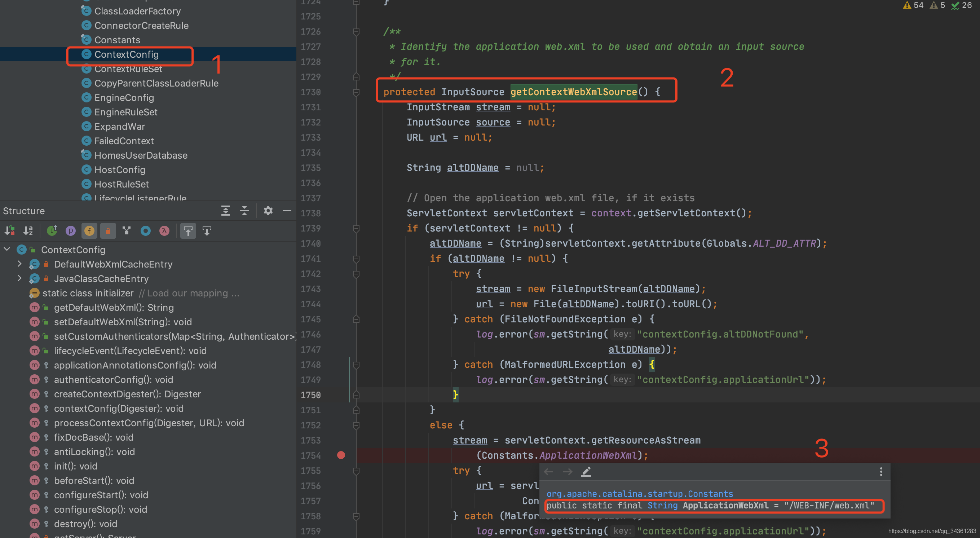Click the 5 weak warnings indicator

[x=938, y=5]
